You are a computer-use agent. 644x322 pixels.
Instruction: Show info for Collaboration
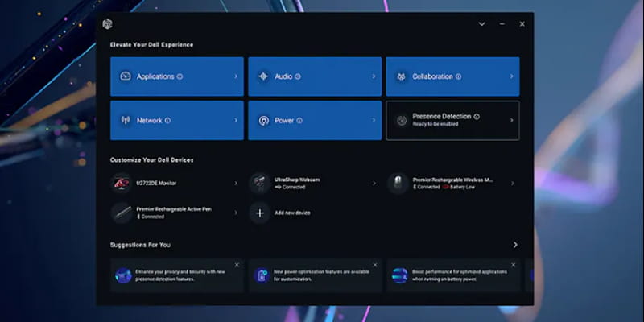(458, 76)
